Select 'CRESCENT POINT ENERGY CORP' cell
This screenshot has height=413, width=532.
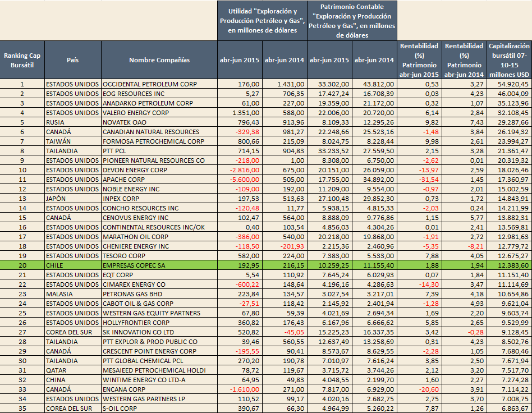pos(159,351)
